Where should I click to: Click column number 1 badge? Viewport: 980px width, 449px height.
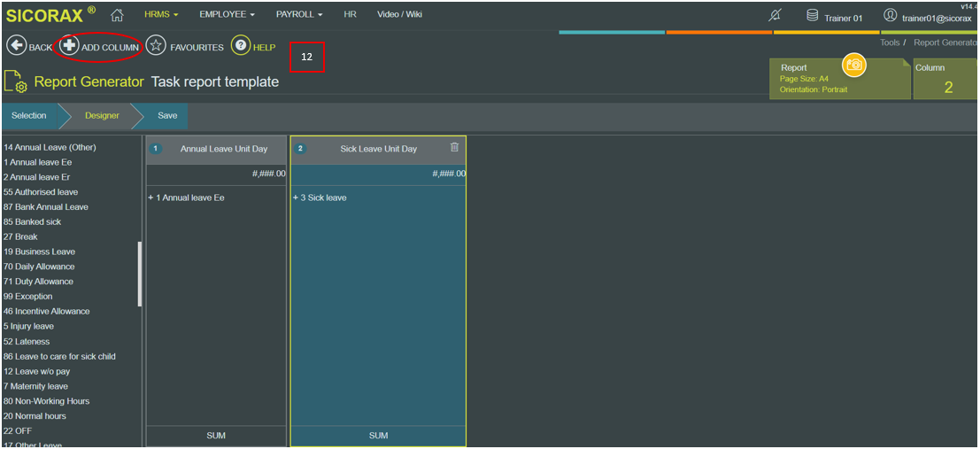pos(156,149)
